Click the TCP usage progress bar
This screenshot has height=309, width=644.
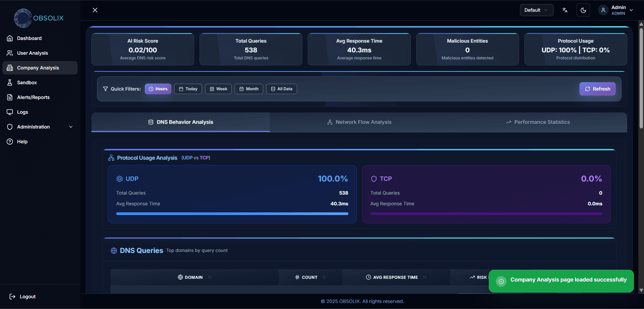[486, 214]
